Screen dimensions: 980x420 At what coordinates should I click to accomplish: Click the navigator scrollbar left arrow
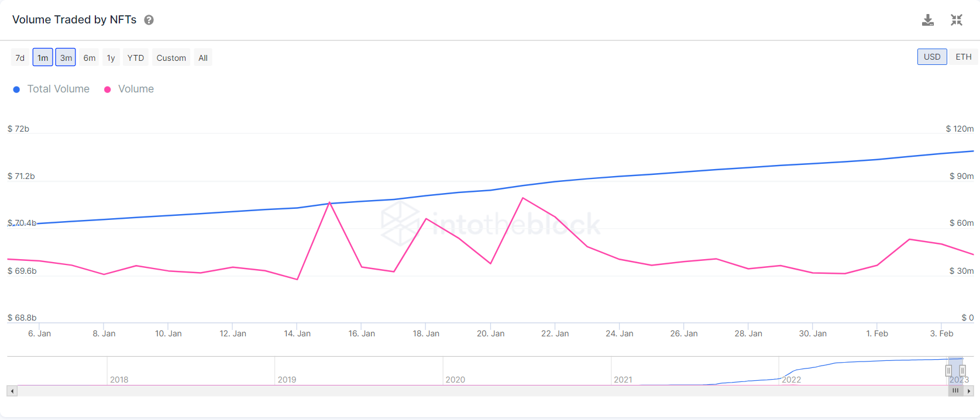[12, 391]
